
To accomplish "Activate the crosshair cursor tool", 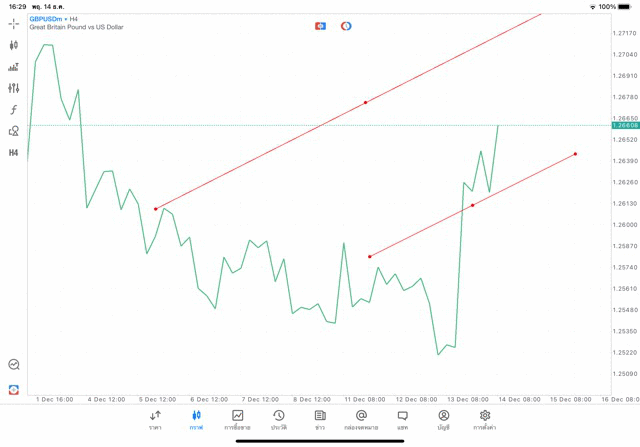I will [14, 23].
